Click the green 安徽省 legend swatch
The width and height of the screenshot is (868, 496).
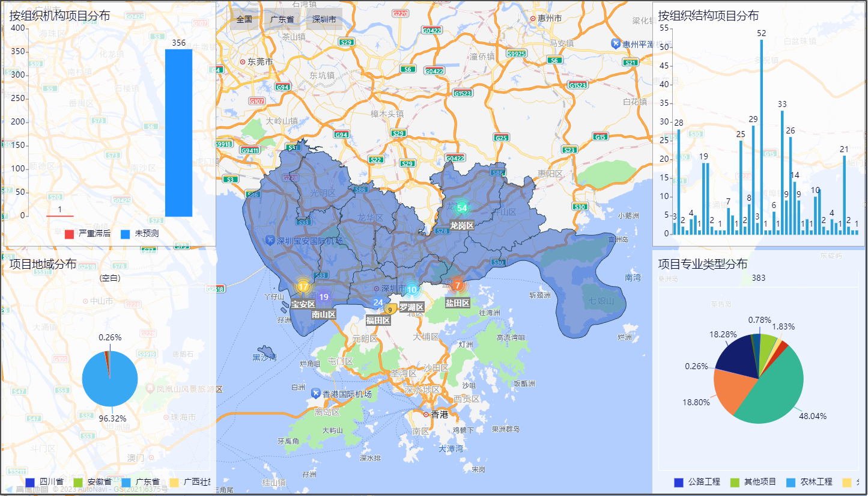tap(78, 482)
